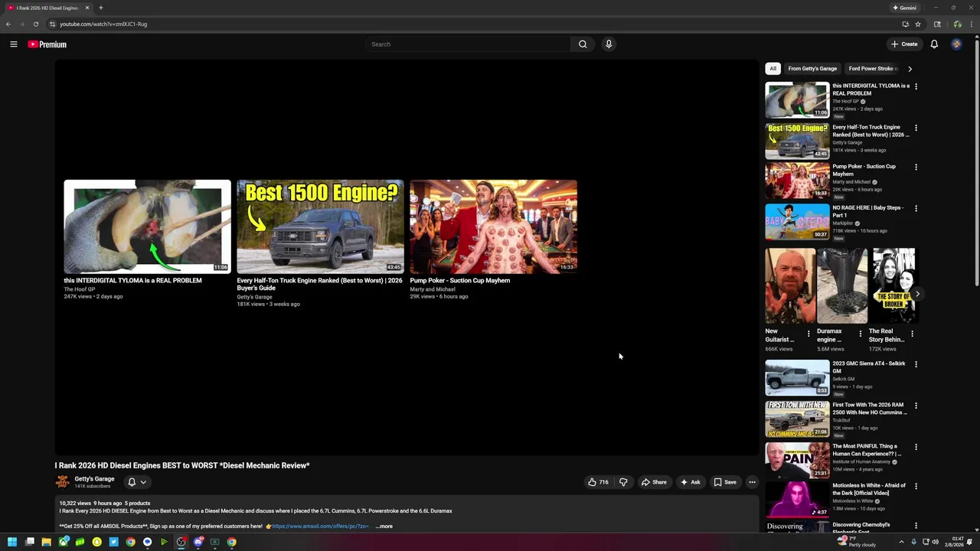Play INTERDIGITAL TYLOMA endscreen thumbnail
980x551 pixels.
(147, 227)
